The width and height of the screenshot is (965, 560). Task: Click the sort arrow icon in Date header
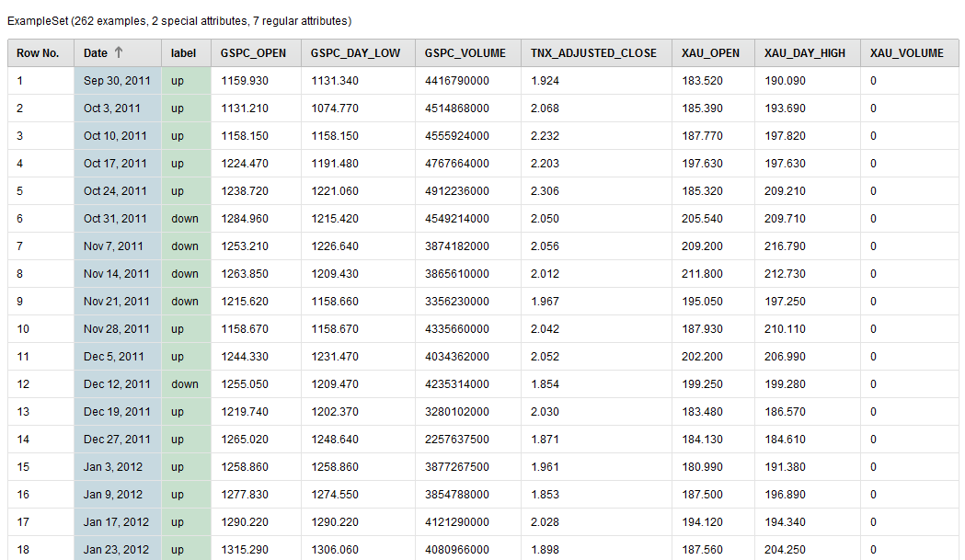pos(119,52)
